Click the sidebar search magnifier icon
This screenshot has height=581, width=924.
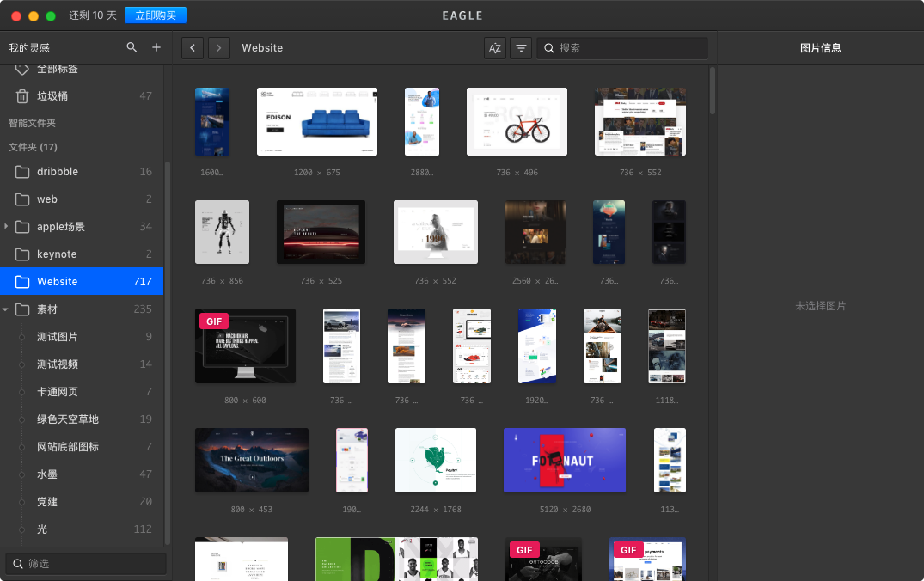click(x=132, y=47)
